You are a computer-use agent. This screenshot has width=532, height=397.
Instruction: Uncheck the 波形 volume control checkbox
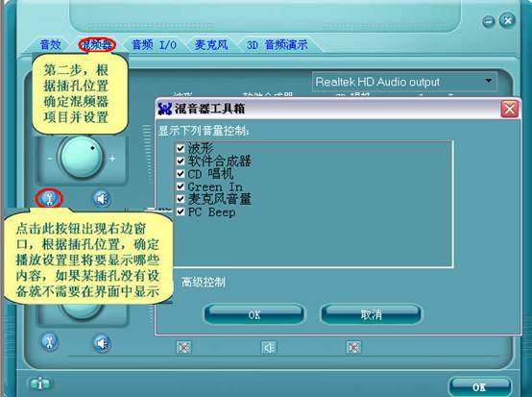coord(181,148)
